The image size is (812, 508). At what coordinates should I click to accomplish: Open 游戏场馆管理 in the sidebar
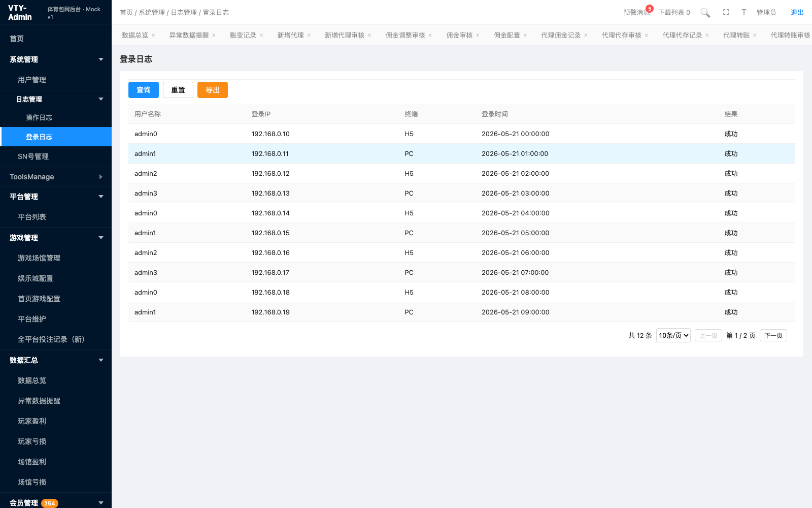[x=56, y=258]
